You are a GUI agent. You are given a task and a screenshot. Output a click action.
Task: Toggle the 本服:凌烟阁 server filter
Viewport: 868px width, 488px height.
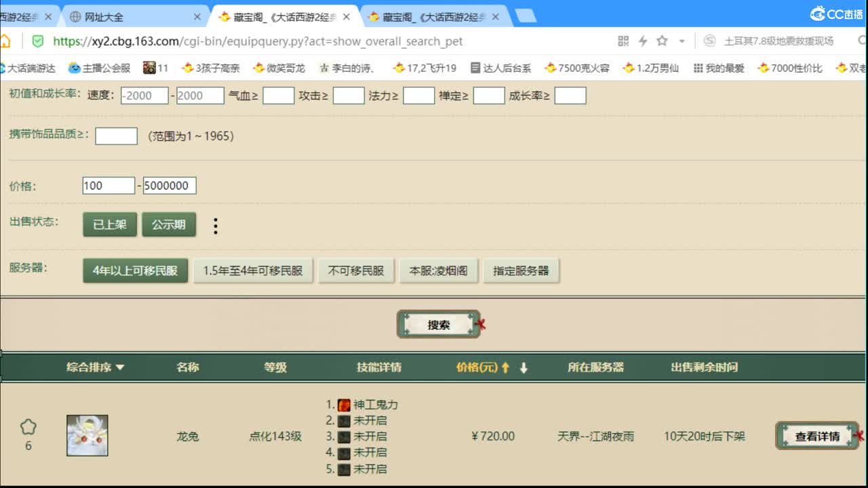point(439,270)
